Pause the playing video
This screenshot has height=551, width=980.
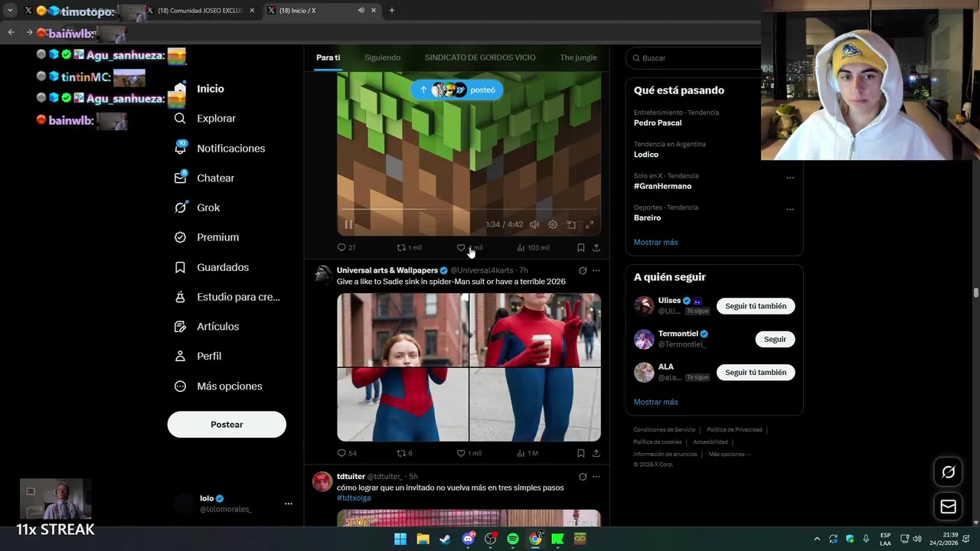pyautogui.click(x=348, y=225)
